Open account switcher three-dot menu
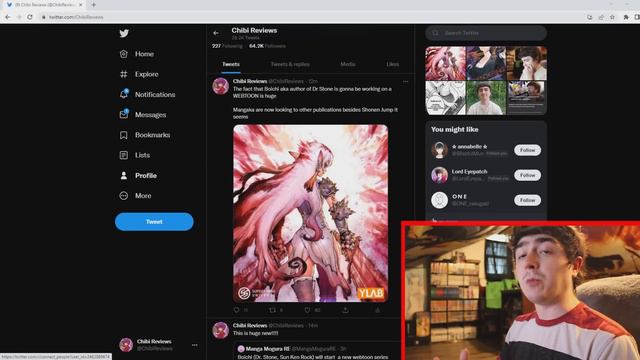 point(195,345)
